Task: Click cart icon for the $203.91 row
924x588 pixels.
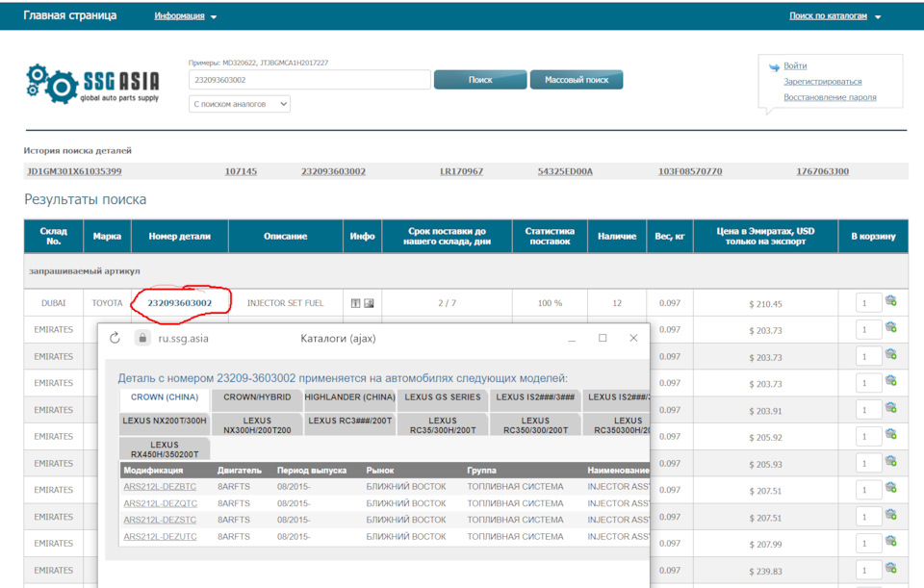Action: [890, 409]
